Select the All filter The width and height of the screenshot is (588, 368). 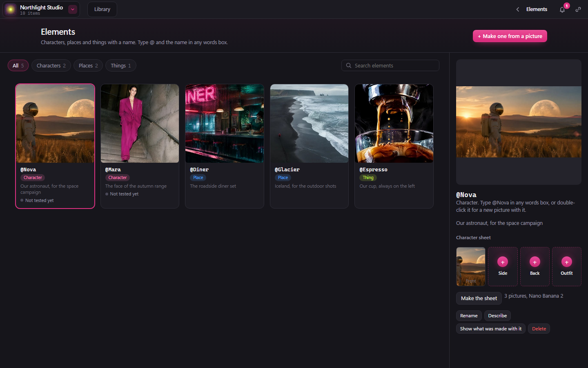click(x=18, y=65)
